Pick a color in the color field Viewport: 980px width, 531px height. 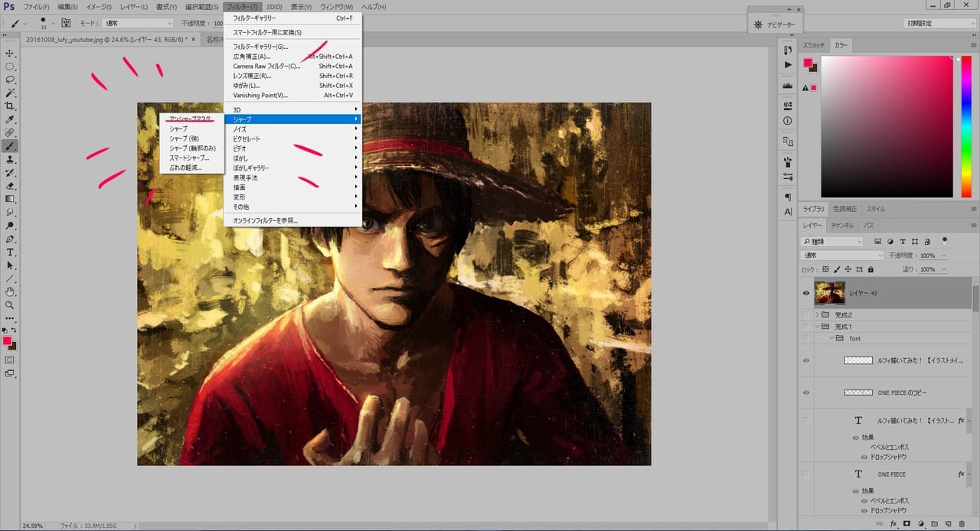click(887, 126)
